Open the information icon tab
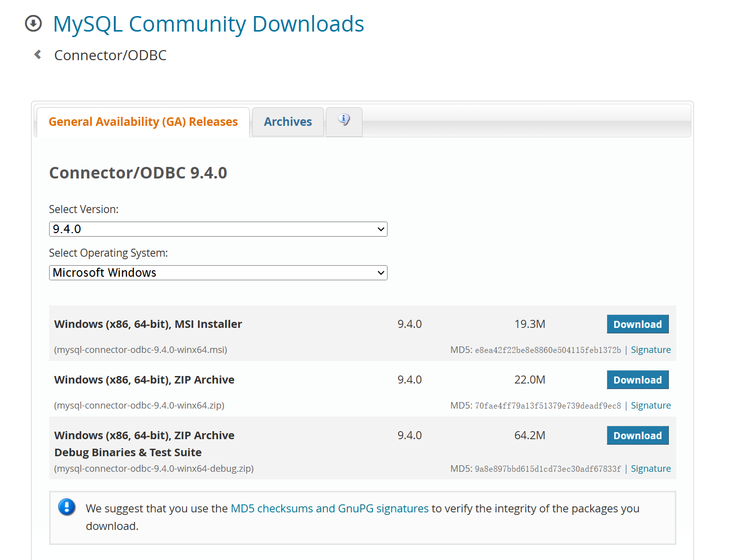Image resolution: width=731 pixels, height=560 pixels. 344,121
